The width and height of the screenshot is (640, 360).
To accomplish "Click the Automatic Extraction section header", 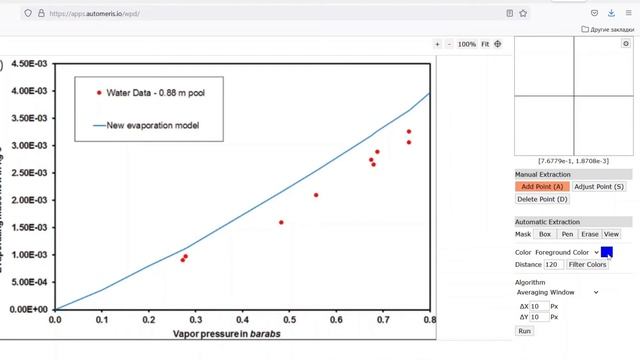I will 573,222.
